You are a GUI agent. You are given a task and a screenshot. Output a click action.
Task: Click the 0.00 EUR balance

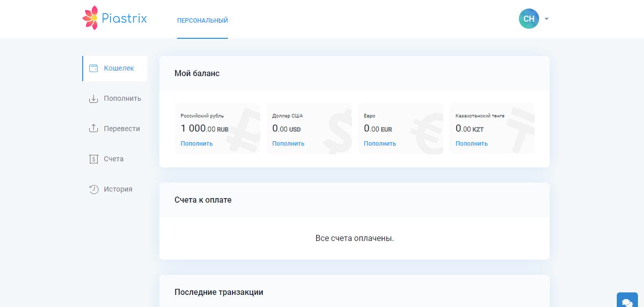(378, 129)
